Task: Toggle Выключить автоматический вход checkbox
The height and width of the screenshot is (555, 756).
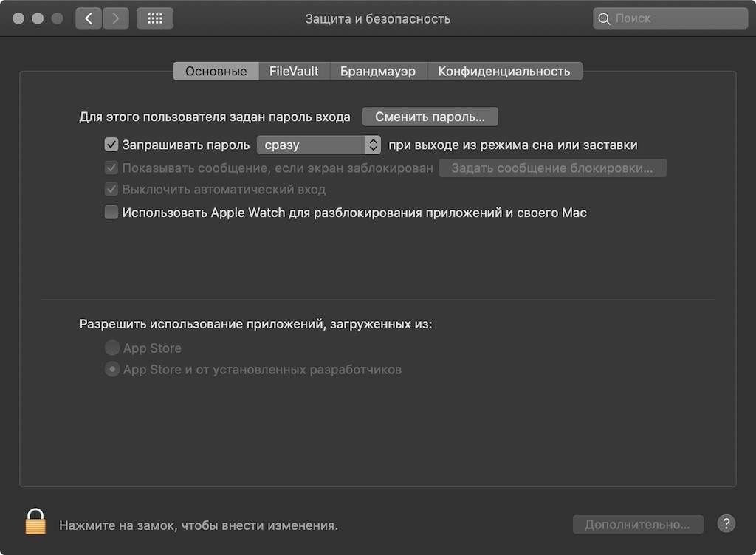Action: pyautogui.click(x=111, y=190)
